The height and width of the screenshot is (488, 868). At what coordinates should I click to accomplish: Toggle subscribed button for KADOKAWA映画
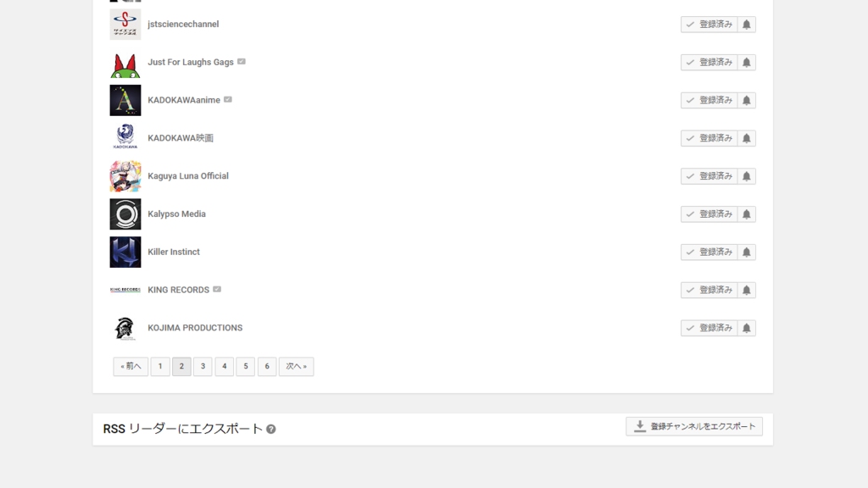(709, 138)
